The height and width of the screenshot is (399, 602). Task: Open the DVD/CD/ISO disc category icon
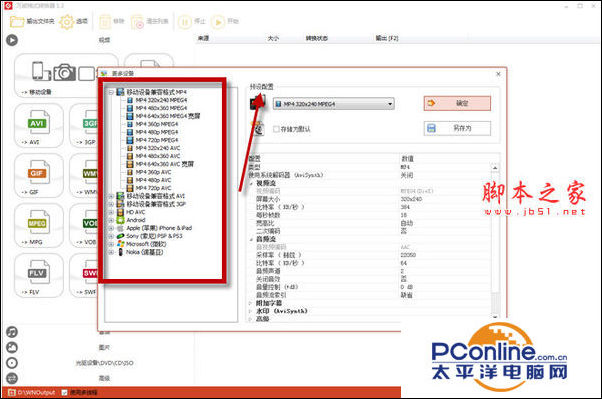coord(12,363)
